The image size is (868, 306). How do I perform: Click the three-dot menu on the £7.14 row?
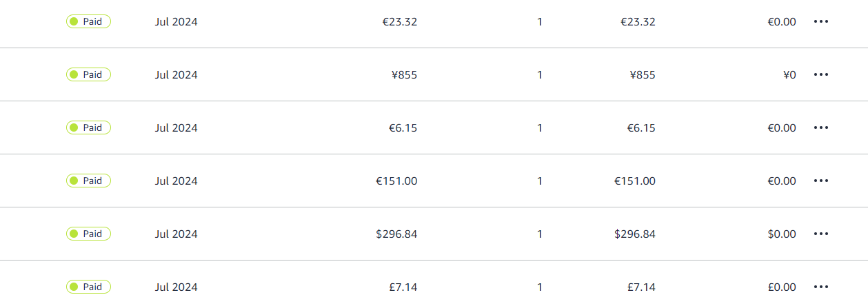(820, 287)
